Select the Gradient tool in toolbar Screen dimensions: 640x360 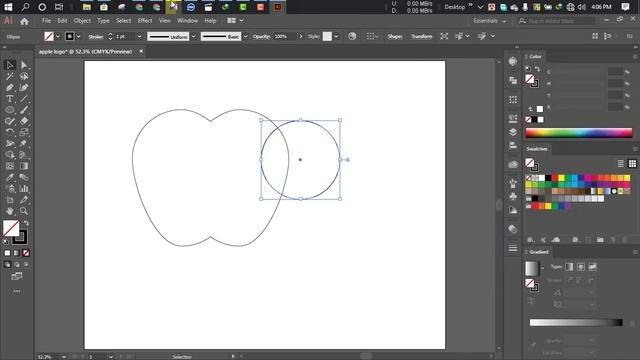click(24, 166)
